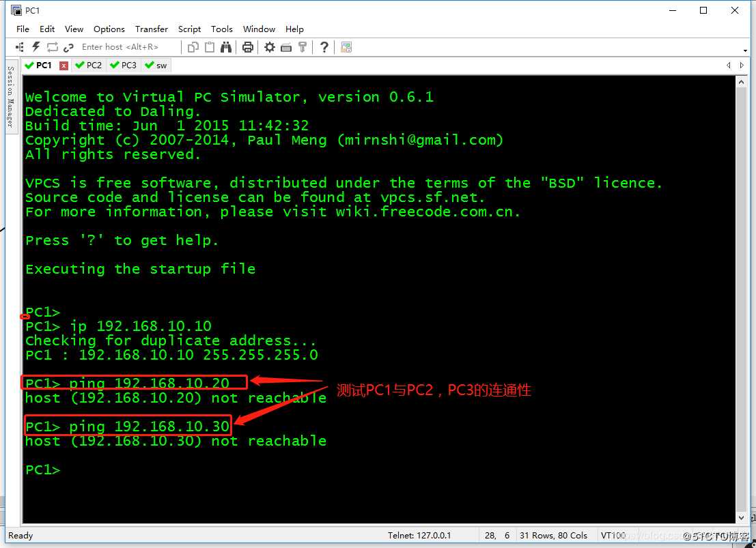This screenshot has width=756, height=548.
Task: Click the Print icon
Action: pos(248,47)
